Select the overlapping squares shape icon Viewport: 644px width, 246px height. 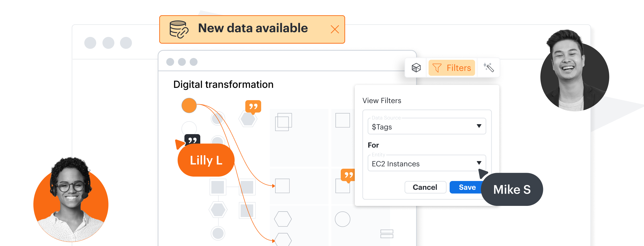(x=283, y=122)
